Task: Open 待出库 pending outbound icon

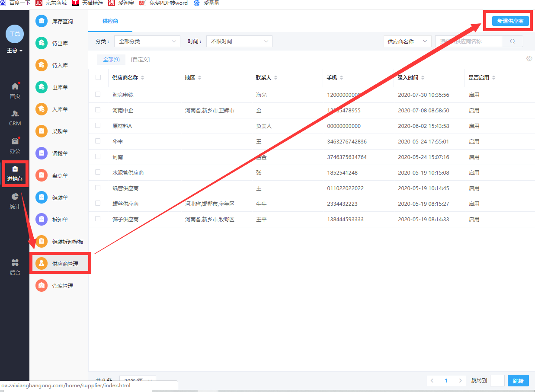Action: (42, 43)
